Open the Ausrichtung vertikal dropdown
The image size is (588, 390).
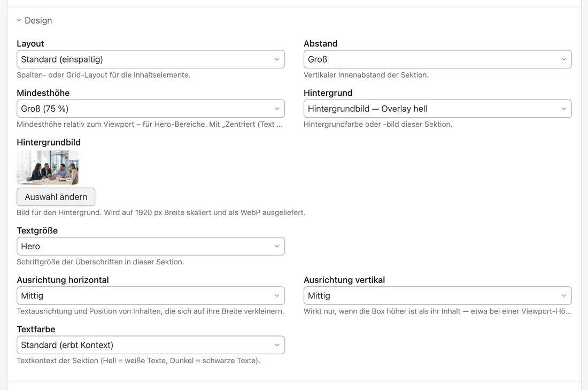[x=438, y=296]
